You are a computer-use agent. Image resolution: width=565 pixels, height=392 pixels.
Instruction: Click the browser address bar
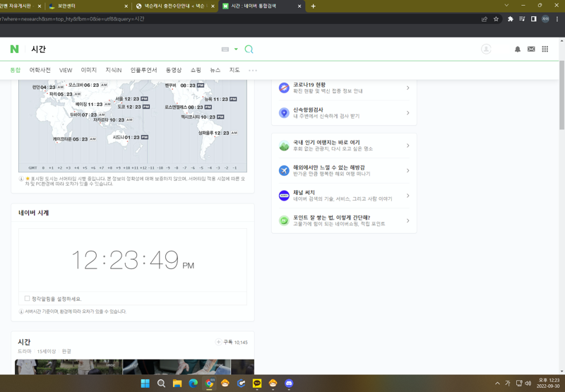point(238,19)
